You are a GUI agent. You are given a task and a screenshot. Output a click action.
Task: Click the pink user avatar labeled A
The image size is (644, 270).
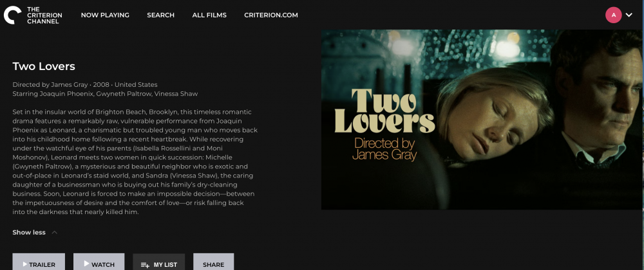point(614,15)
